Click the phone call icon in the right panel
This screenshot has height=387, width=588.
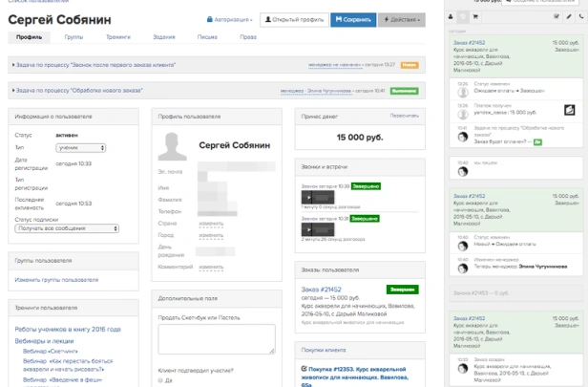581,17
